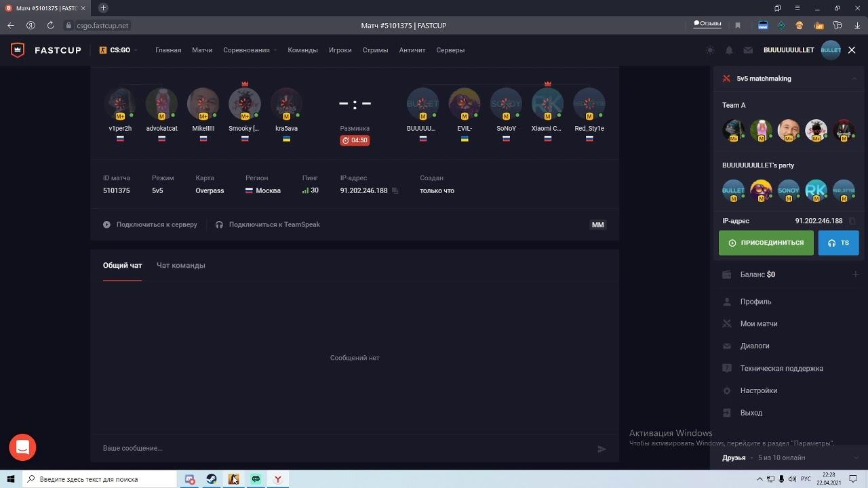
Task: Open the notifications bell icon
Action: pyautogui.click(x=729, y=50)
